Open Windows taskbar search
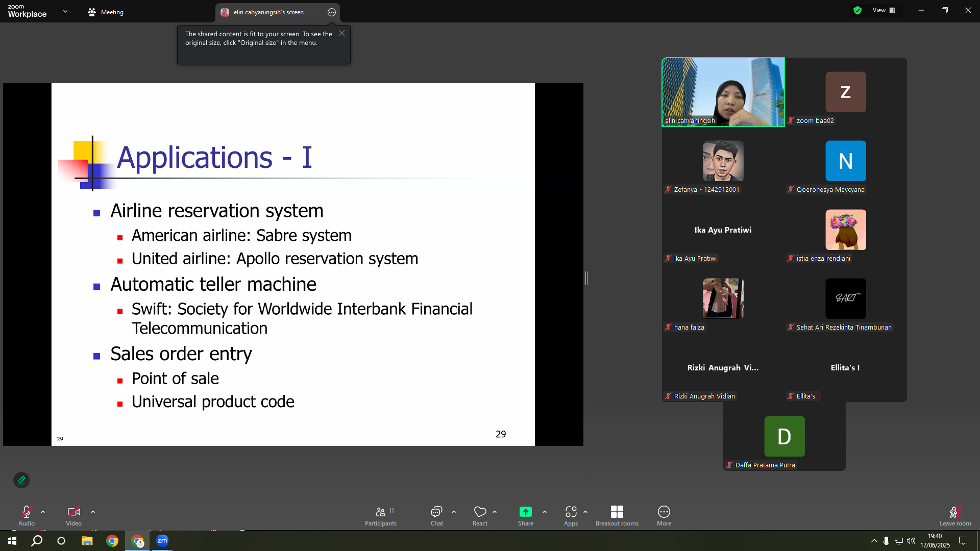 (x=37, y=541)
